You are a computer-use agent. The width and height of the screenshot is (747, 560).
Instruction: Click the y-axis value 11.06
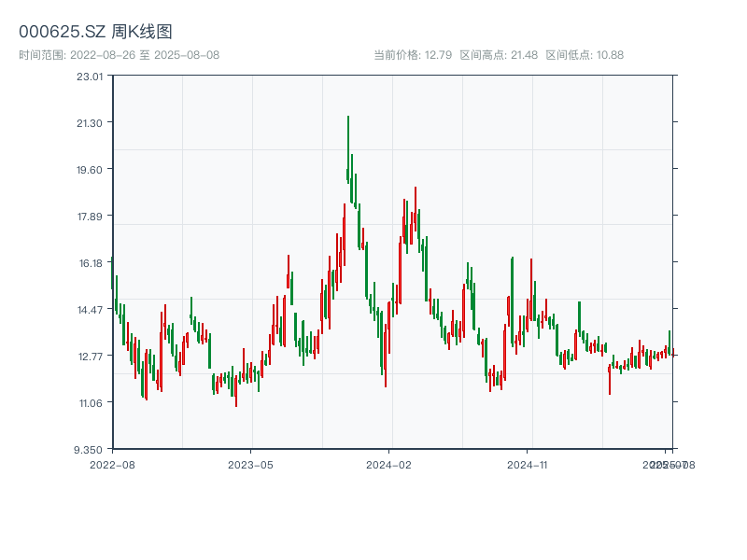point(91,403)
